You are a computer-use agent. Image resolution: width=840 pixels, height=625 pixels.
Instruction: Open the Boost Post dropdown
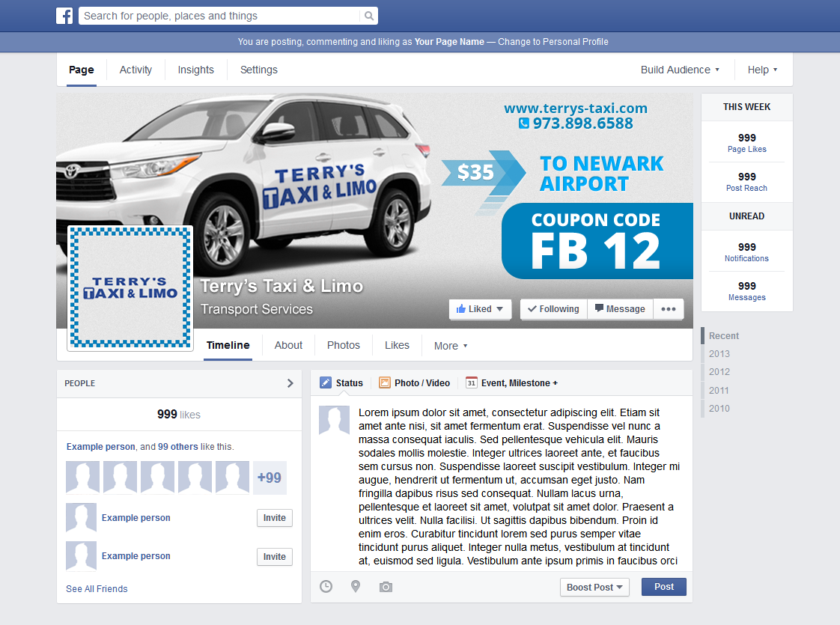tap(594, 587)
